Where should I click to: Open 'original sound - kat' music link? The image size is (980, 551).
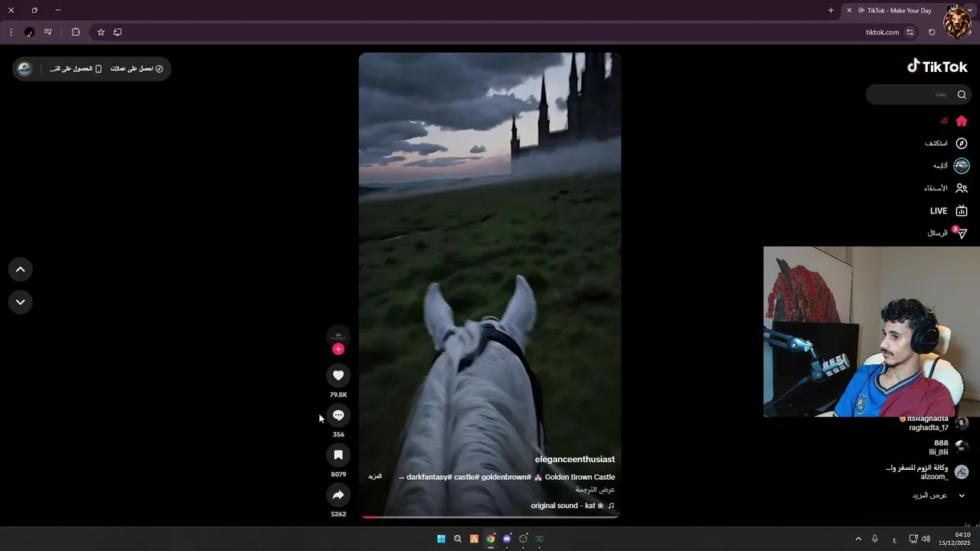pos(573,506)
